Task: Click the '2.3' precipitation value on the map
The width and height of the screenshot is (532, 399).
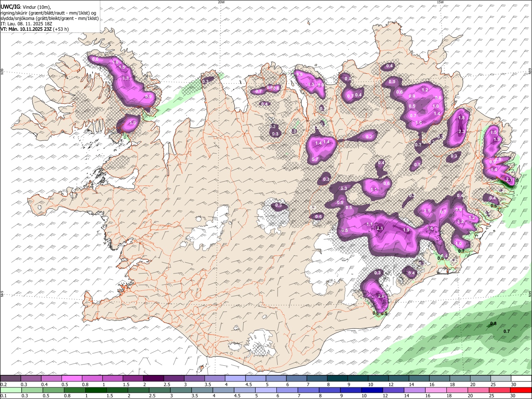Action: [x=461, y=132]
